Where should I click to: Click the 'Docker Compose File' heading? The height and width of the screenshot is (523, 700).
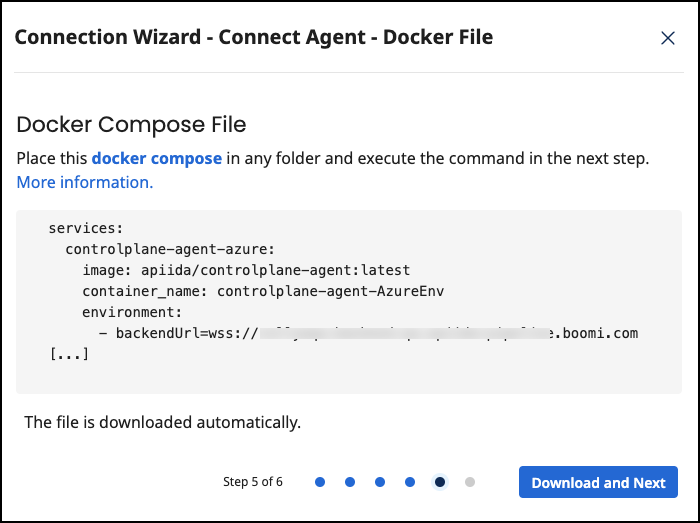pos(131,125)
